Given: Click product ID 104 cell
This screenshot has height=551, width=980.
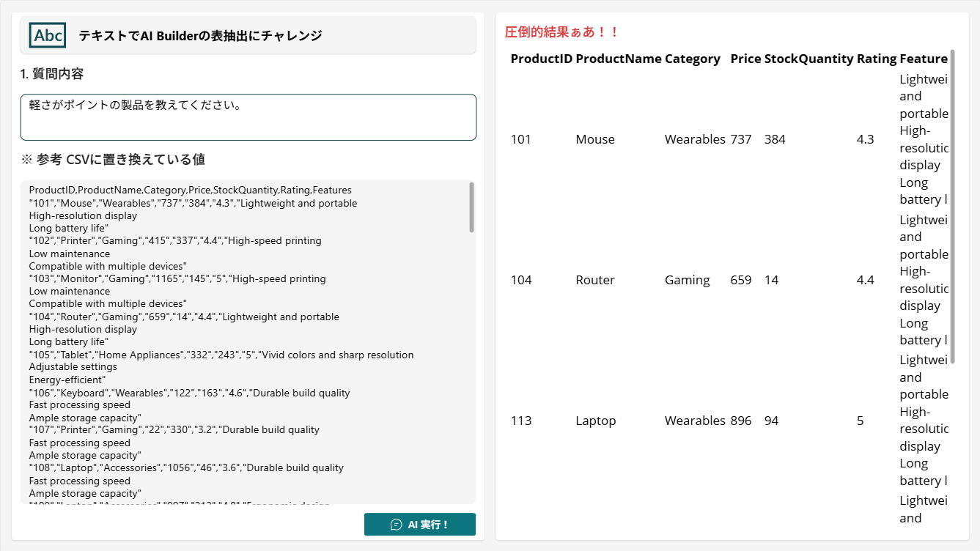Looking at the screenshot, I should [x=521, y=280].
